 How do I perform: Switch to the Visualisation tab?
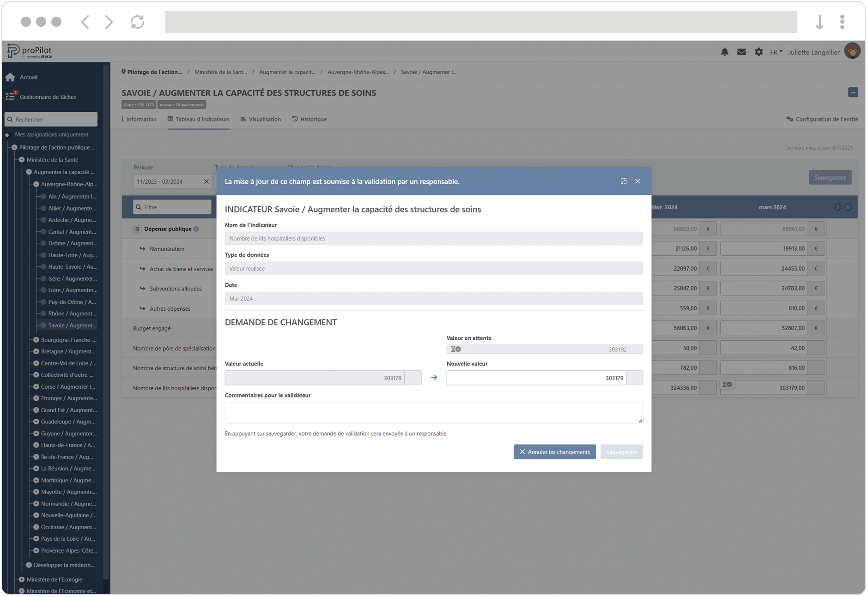(261, 119)
